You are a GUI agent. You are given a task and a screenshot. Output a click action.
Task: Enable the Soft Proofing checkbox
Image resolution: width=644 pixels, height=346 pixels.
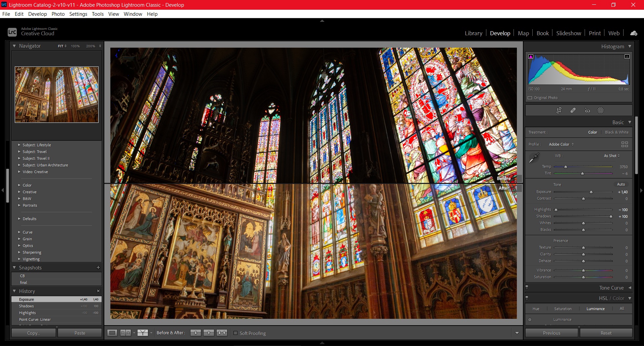[235, 333]
